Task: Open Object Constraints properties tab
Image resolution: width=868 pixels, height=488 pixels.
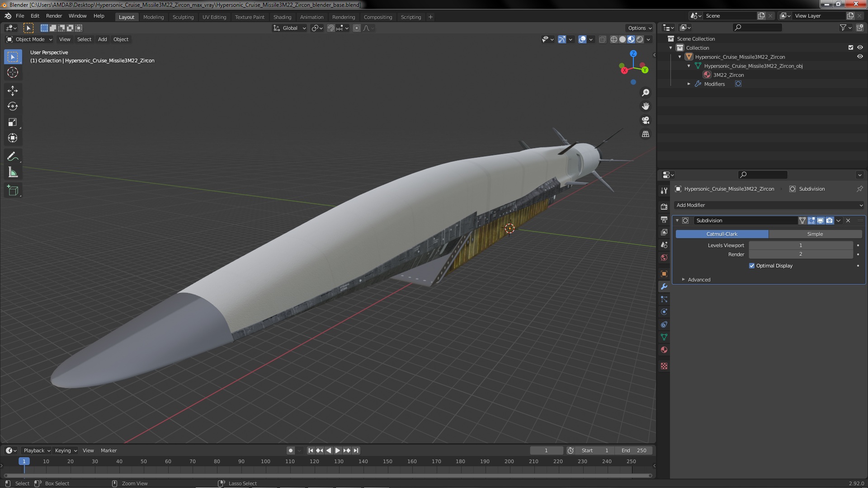Action: (x=664, y=324)
